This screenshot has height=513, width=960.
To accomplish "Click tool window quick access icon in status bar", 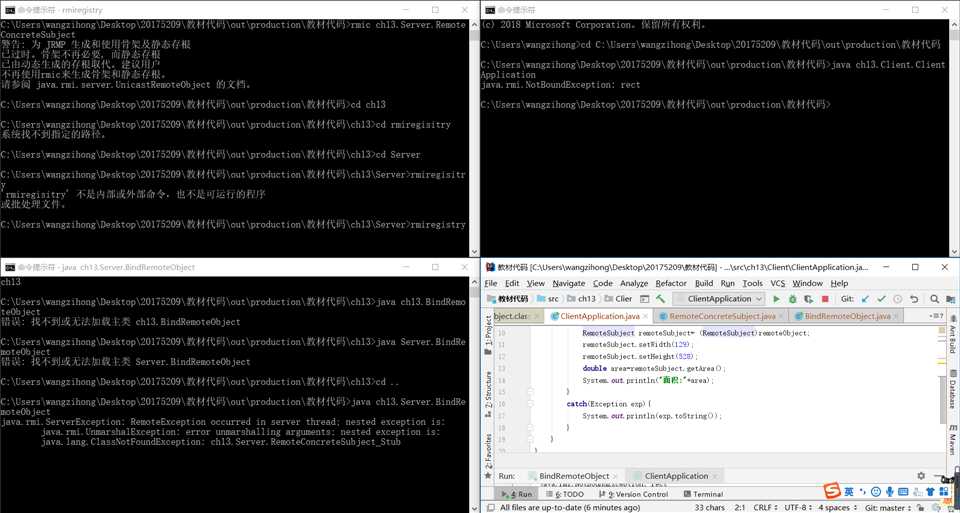I will pyautogui.click(x=490, y=507).
